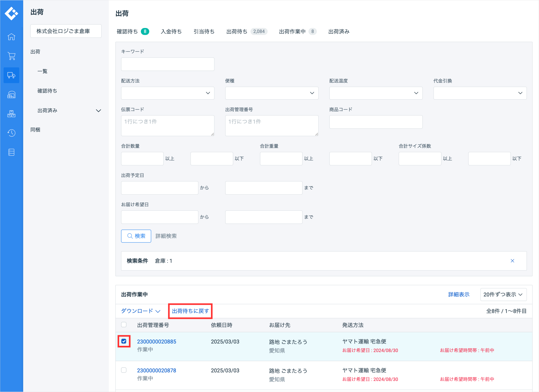Viewport: 539px width, 392px height.
Task: Open the 配送方法 dropdown
Action: (x=168, y=93)
